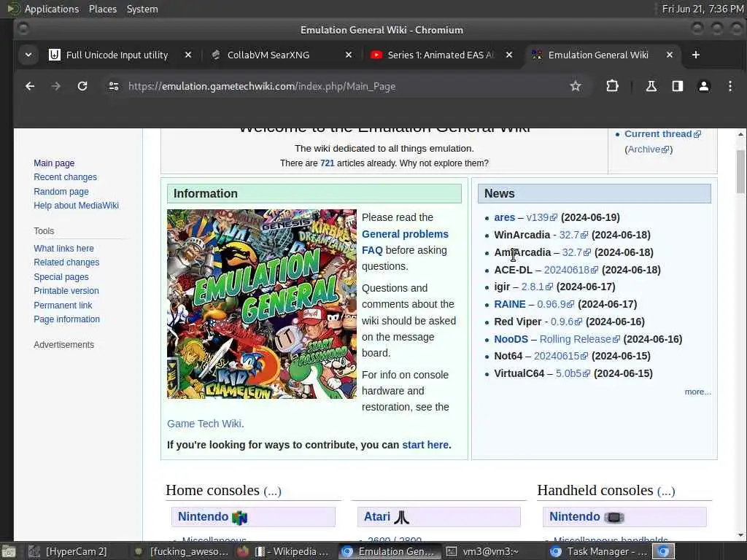747x560 pixels.
Task: Open the Applications menu
Action: [52, 9]
